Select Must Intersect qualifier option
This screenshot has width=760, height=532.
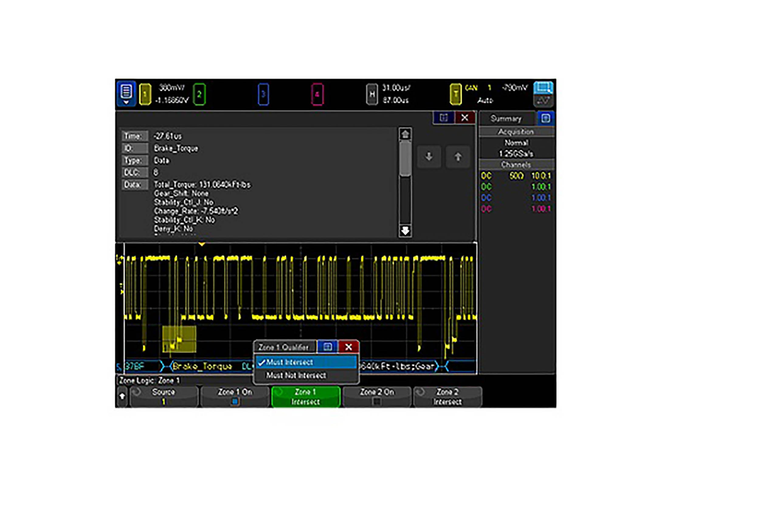tap(289, 362)
